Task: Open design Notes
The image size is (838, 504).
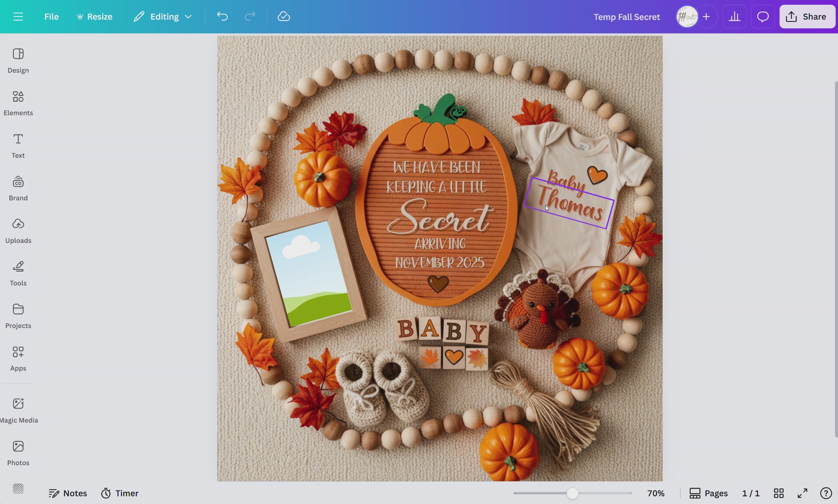Action: coord(68,493)
